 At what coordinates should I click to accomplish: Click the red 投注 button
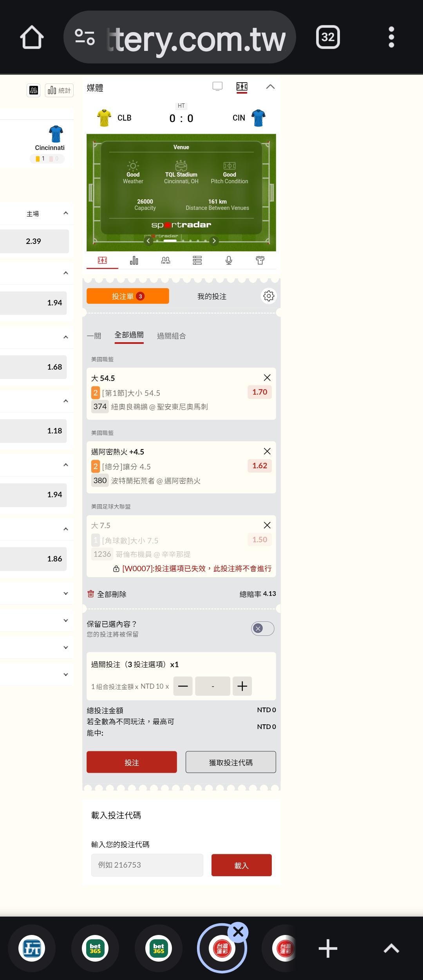point(132,762)
